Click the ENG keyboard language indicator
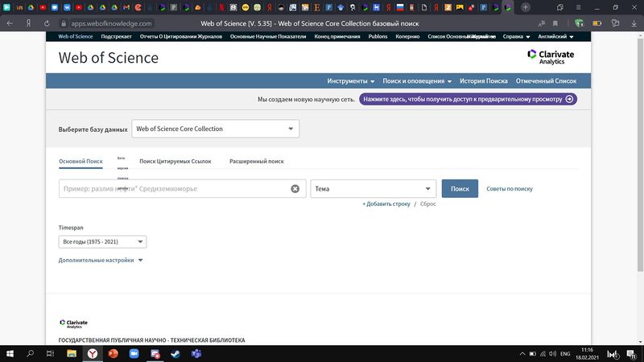This screenshot has height=362, width=644. click(565, 354)
